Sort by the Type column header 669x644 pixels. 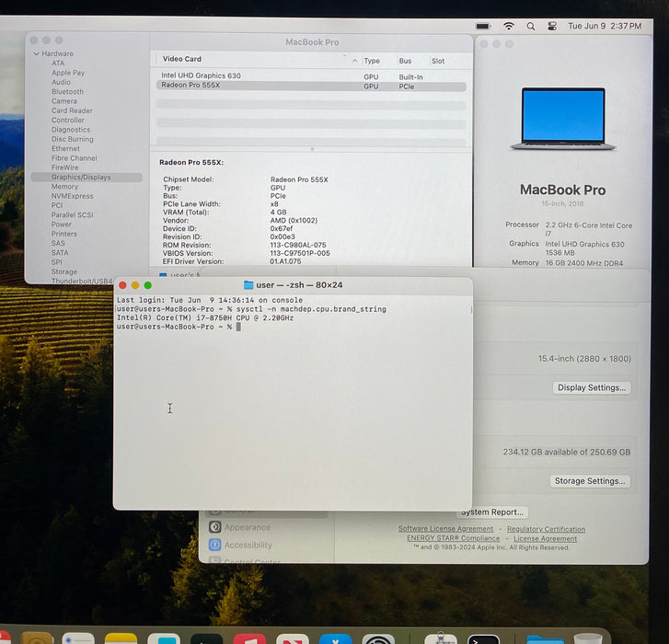372,61
